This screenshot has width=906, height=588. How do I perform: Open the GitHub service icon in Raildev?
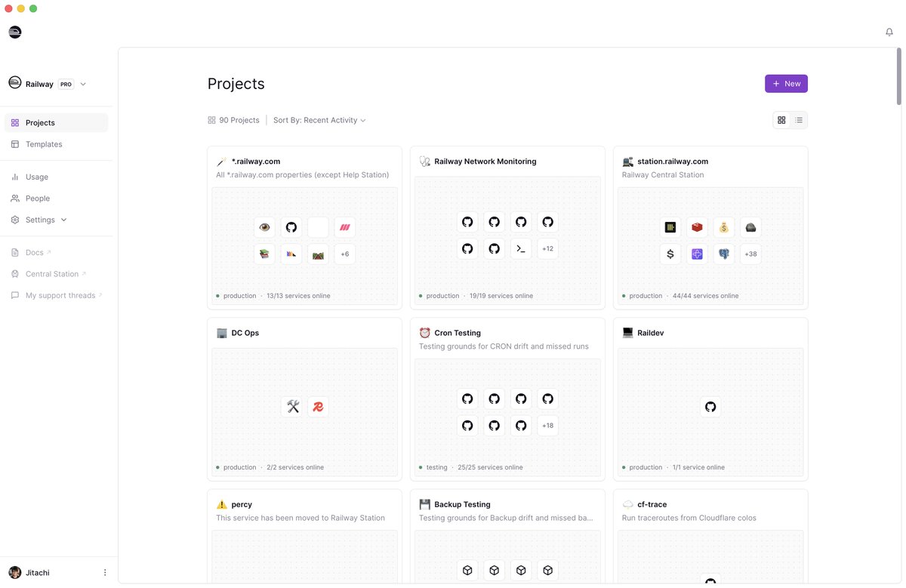coord(710,407)
